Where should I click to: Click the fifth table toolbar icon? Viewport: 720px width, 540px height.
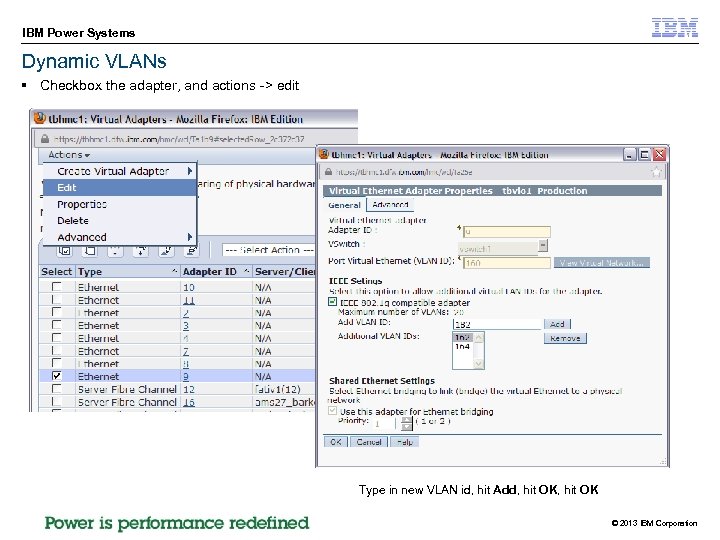coord(166,251)
